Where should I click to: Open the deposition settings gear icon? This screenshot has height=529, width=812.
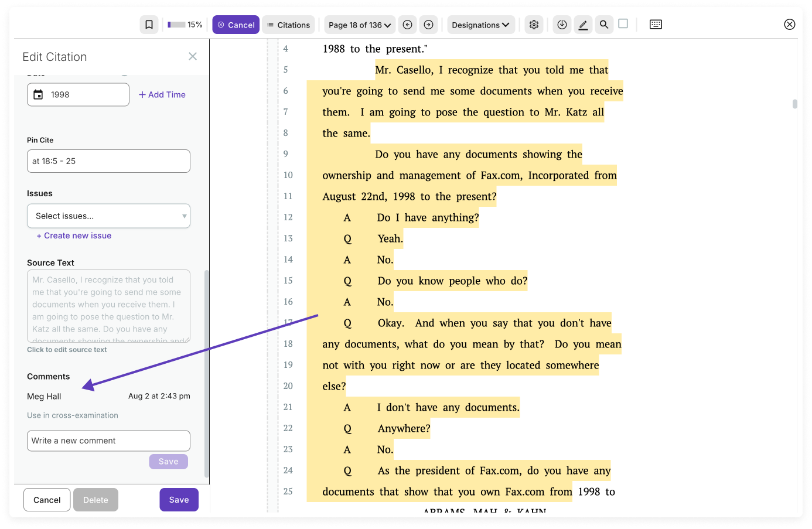(534, 25)
